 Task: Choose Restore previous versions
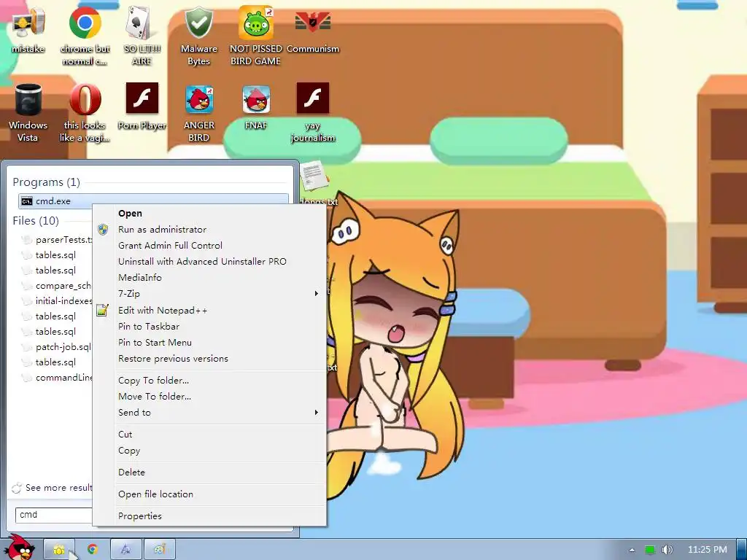pos(173,359)
